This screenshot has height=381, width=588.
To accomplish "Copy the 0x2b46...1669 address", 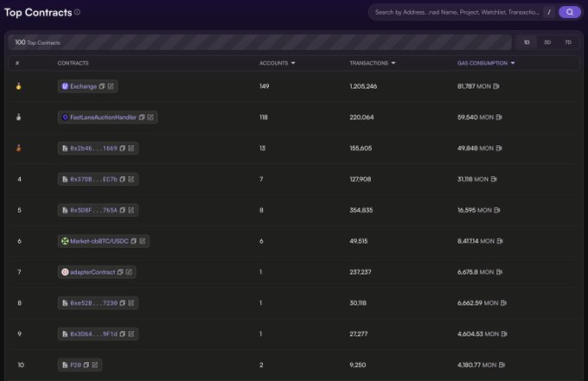I will click(122, 149).
